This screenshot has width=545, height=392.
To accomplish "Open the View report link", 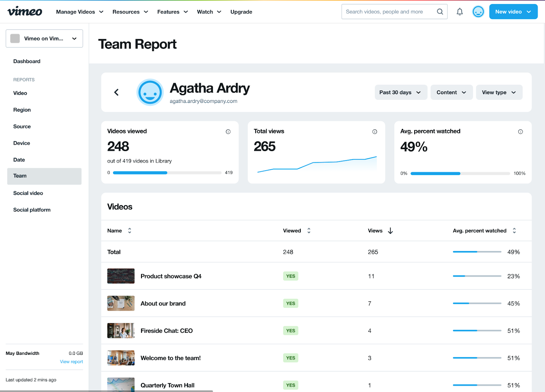I will point(71,362).
